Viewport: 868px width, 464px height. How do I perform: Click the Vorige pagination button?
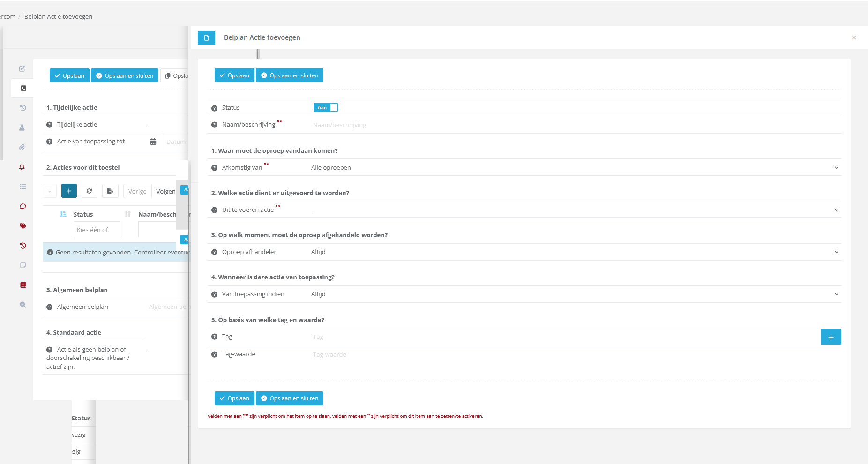tap(137, 191)
